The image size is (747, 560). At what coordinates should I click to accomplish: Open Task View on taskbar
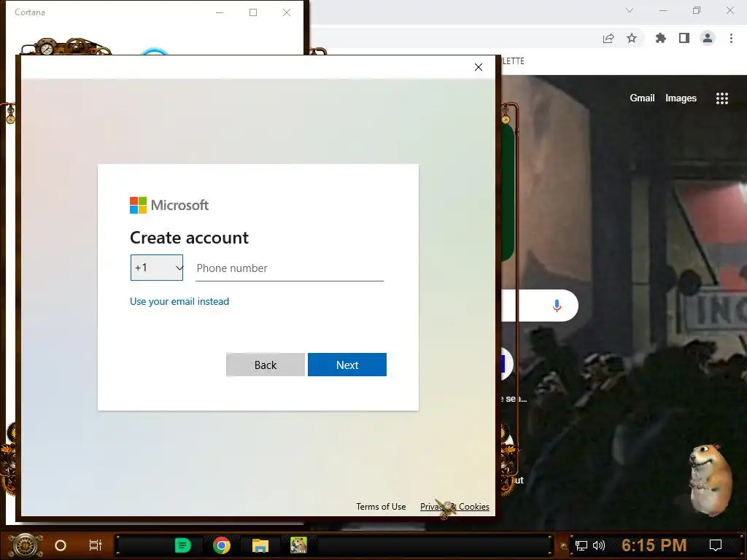coord(96,545)
